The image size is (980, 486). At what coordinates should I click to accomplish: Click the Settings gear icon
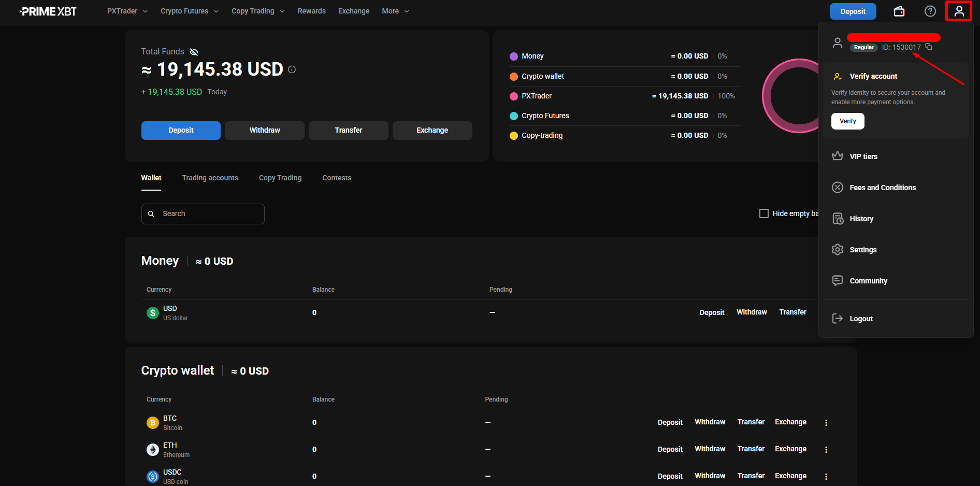point(838,250)
